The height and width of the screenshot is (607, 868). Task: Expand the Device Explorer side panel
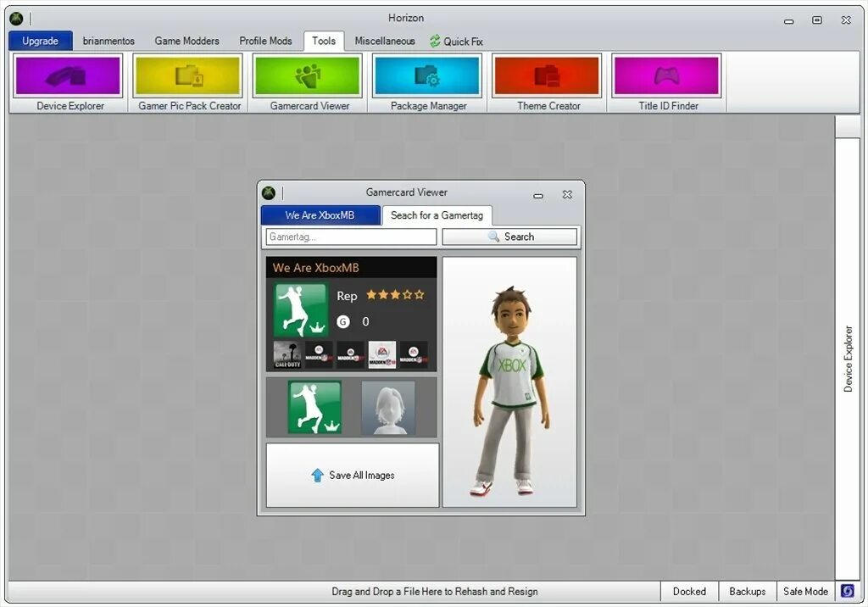click(x=848, y=359)
